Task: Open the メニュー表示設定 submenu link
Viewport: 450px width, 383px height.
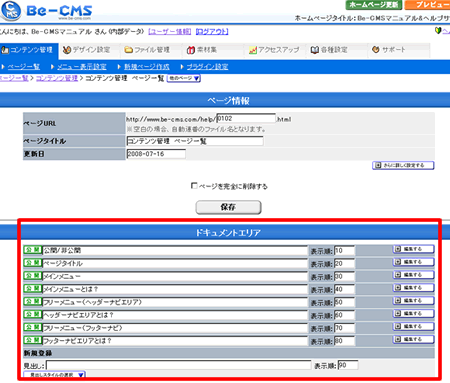Action: [82, 67]
